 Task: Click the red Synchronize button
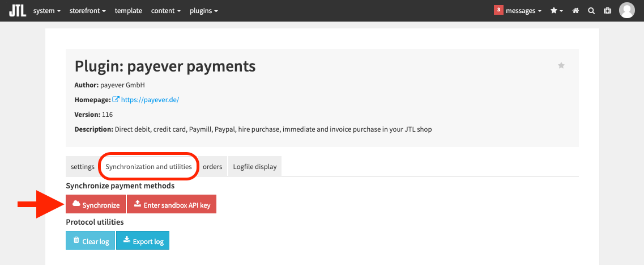point(96,204)
